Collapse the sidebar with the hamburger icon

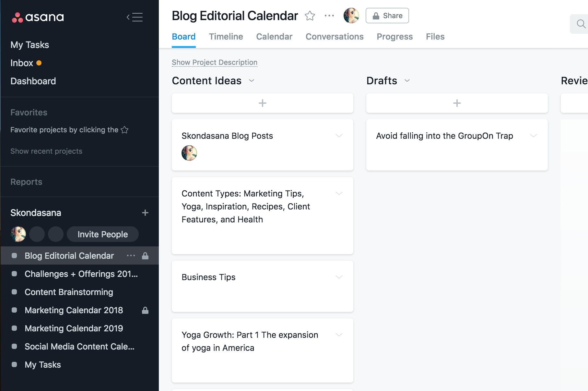pos(135,17)
